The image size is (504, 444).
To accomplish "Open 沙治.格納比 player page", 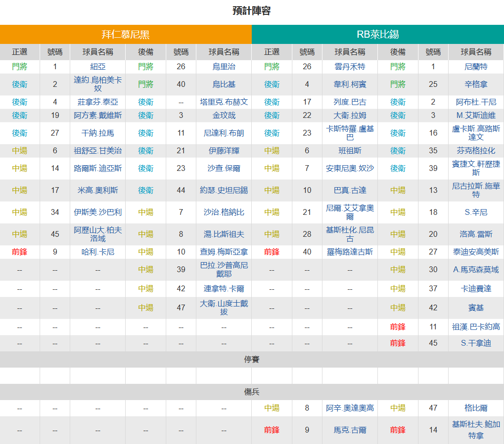I will (x=224, y=212).
